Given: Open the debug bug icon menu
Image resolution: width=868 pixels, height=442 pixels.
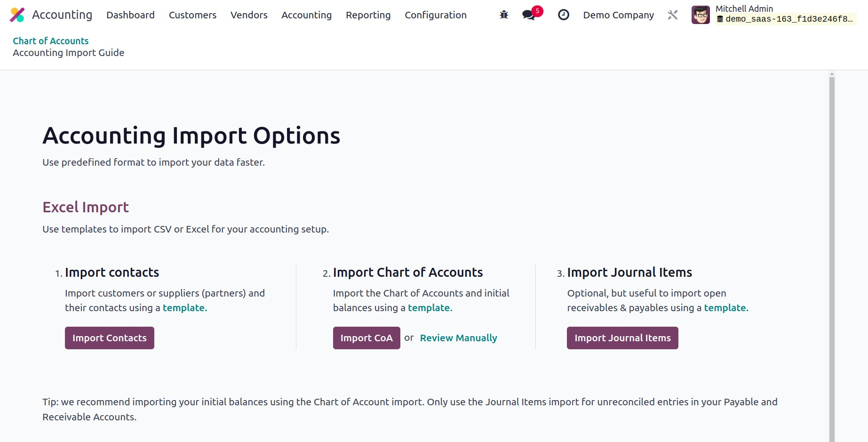Looking at the screenshot, I should coord(504,15).
